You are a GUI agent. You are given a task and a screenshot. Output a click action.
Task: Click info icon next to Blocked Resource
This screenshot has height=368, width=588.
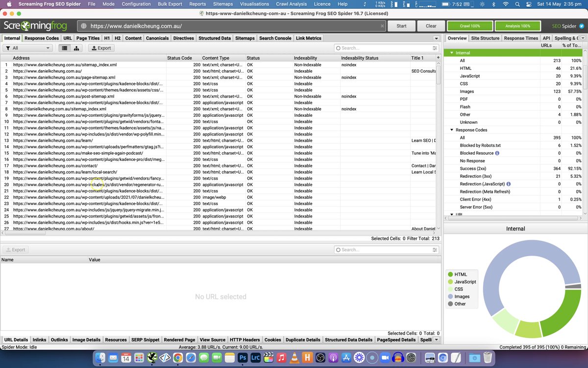[497, 153]
